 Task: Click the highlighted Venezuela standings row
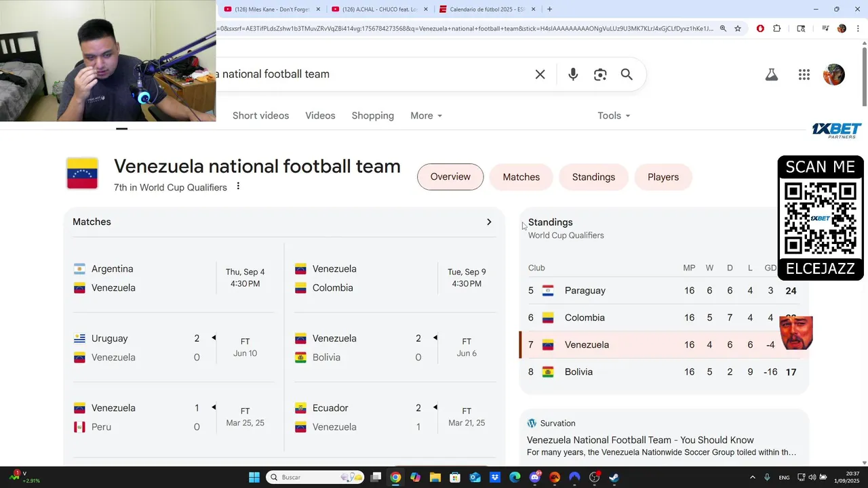tap(664, 345)
